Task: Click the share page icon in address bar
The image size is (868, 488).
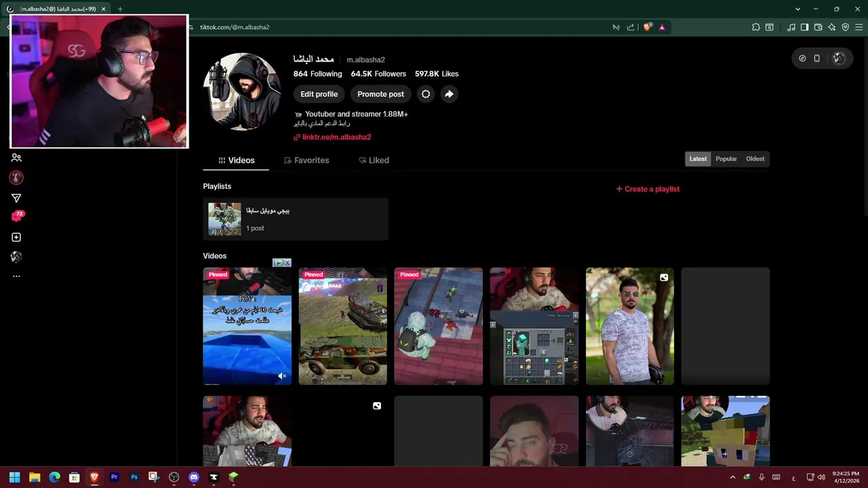Action: point(631,27)
